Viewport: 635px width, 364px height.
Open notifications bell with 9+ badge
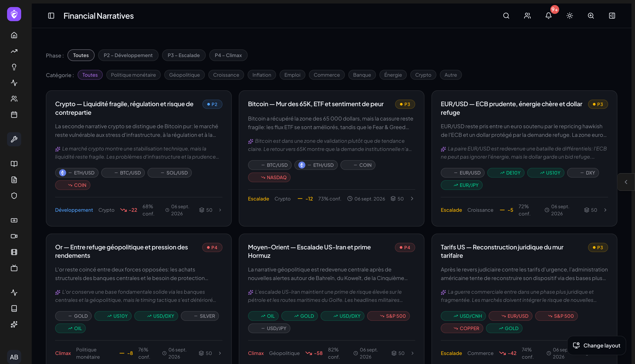pyautogui.click(x=549, y=16)
